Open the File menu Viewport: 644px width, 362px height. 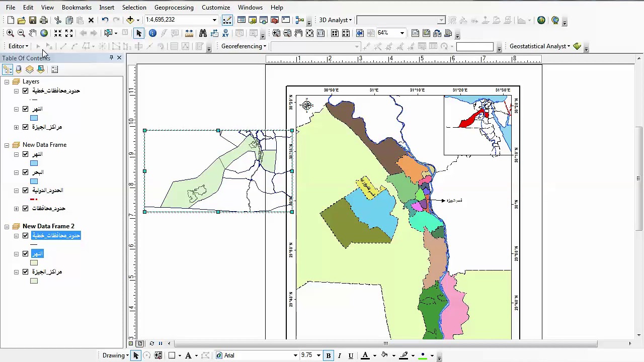pos(11,8)
